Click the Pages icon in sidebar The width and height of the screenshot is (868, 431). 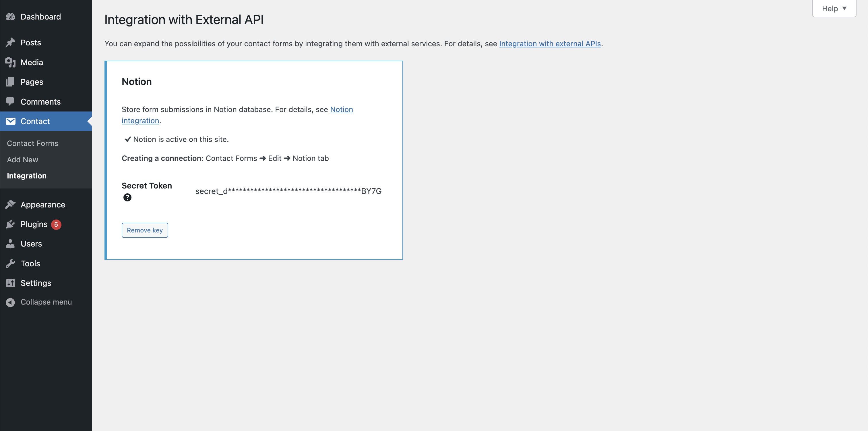(x=10, y=82)
